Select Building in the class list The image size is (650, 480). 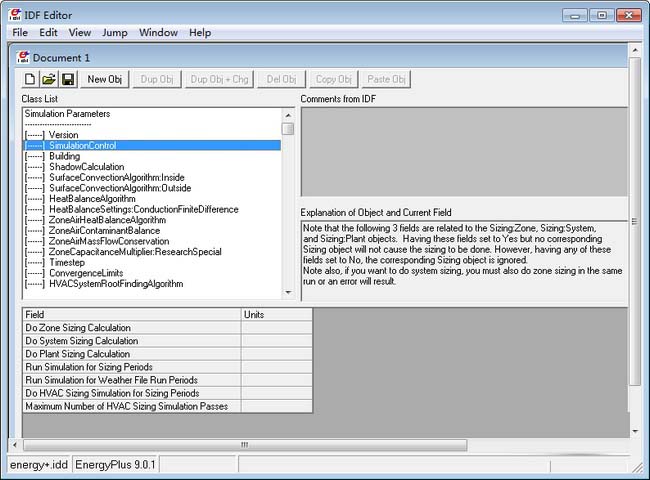(x=64, y=156)
